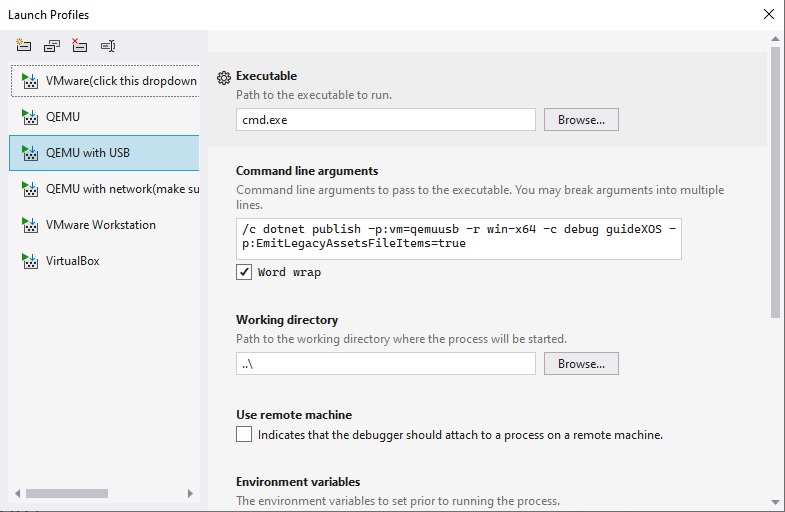Click the profile list horizontal scrollbar right arrow

pos(192,493)
